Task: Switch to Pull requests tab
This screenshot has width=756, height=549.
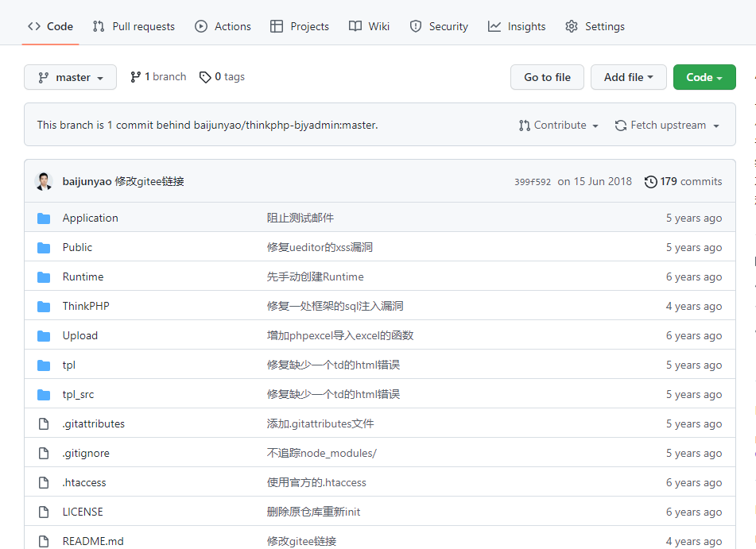Action: pyautogui.click(x=134, y=26)
